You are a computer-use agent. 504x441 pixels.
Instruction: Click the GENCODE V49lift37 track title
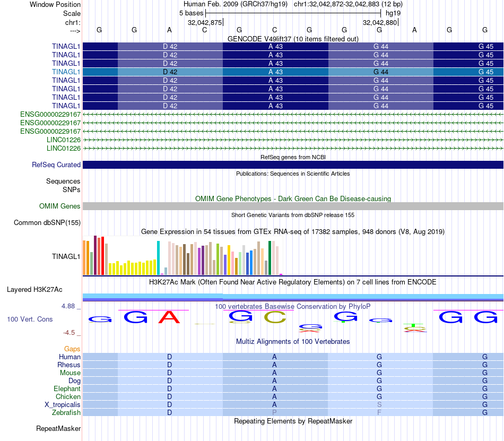pyautogui.click(x=293, y=39)
